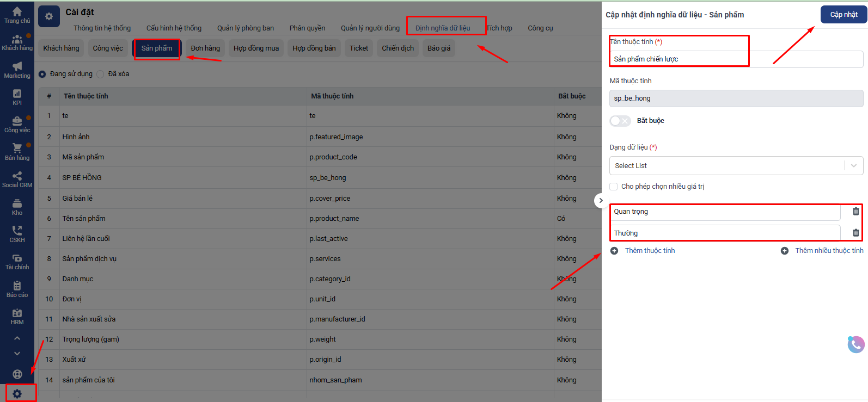Open the floating phone call icon

pos(855,344)
